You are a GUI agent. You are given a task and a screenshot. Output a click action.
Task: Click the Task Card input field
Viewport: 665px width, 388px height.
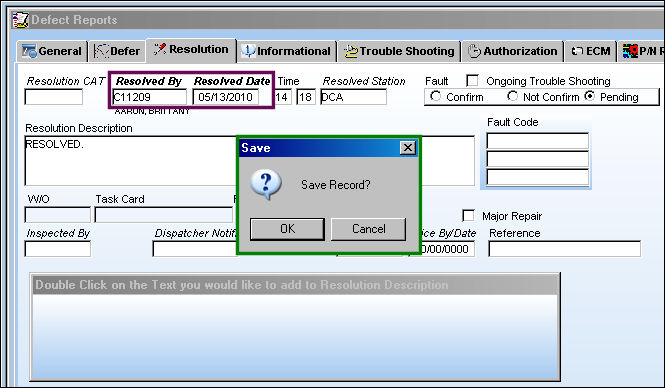pyautogui.click(x=164, y=215)
